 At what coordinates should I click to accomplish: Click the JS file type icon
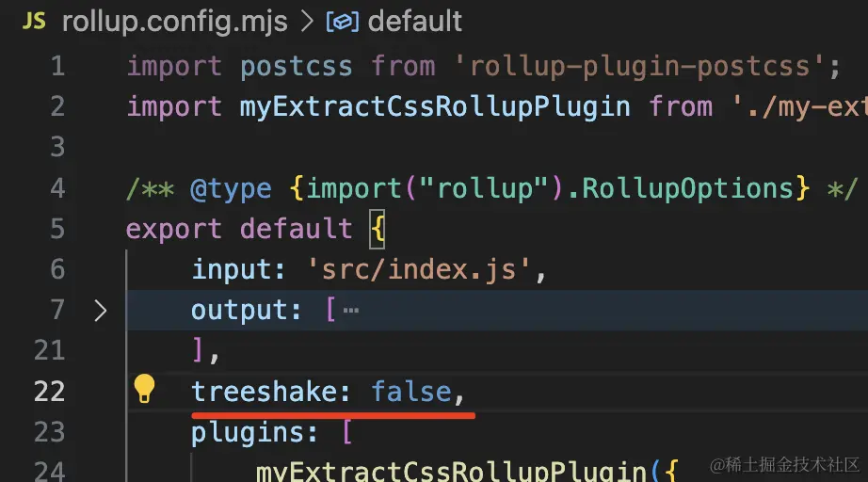coord(34,22)
